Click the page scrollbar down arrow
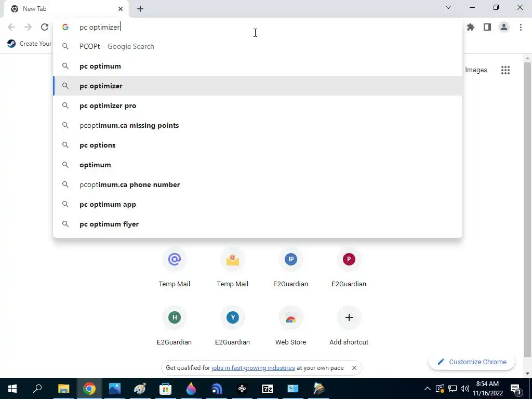 click(528, 374)
